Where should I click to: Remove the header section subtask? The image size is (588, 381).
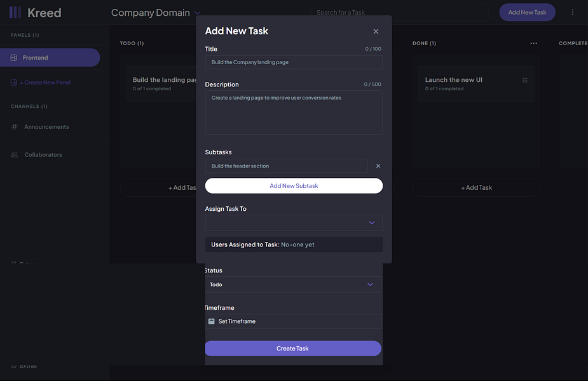[378, 166]
